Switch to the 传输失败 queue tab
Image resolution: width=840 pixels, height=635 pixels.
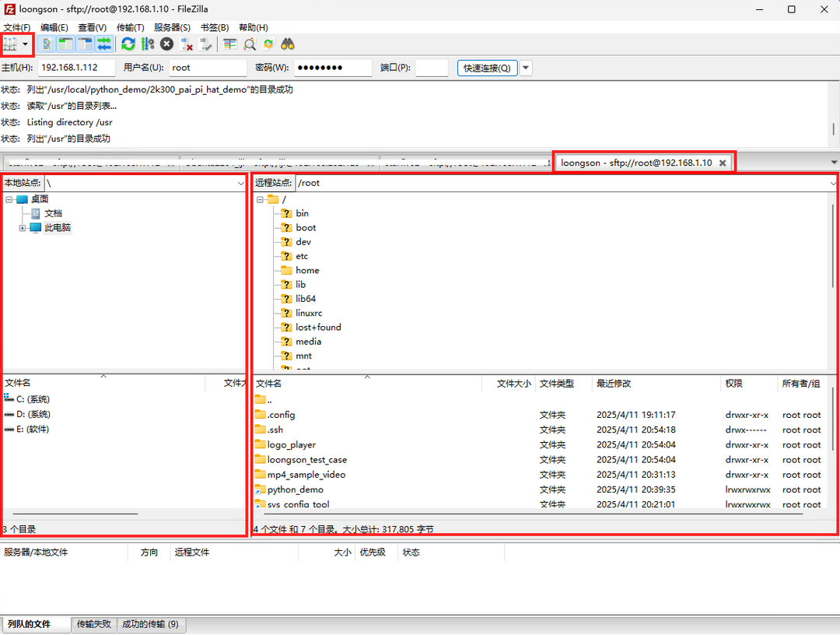(x=94, y=624)
